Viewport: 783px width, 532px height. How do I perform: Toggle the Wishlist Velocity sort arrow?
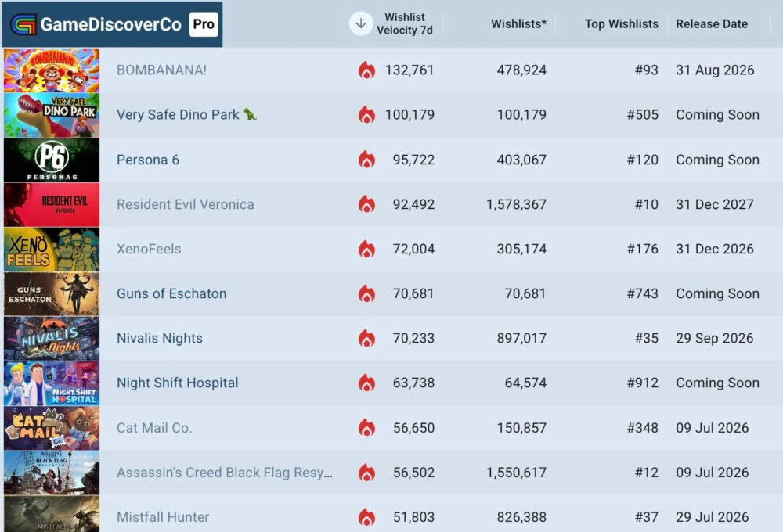[360, 23]
